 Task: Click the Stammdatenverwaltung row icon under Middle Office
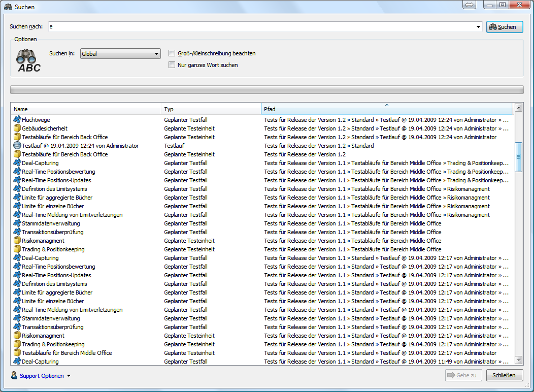pyautogui.click(x=17, y=223)
